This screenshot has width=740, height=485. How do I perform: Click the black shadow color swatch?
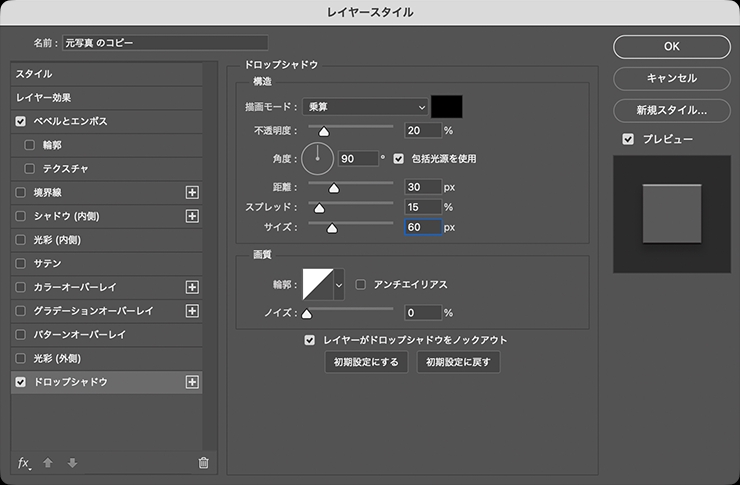tap(448, 105)
